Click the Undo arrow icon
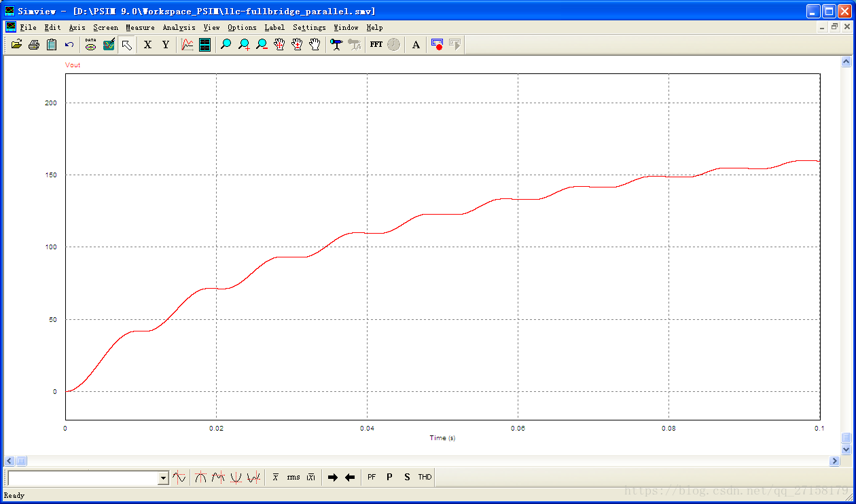 (69, 45)
